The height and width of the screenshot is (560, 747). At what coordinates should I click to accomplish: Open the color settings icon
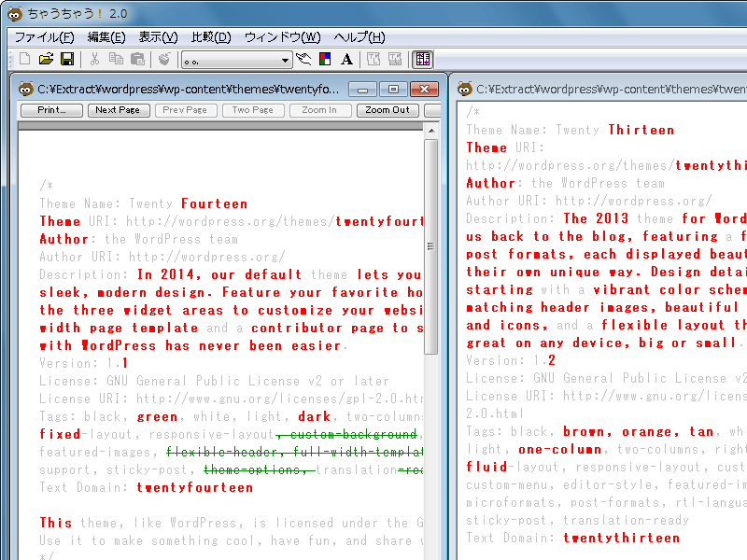325,59
